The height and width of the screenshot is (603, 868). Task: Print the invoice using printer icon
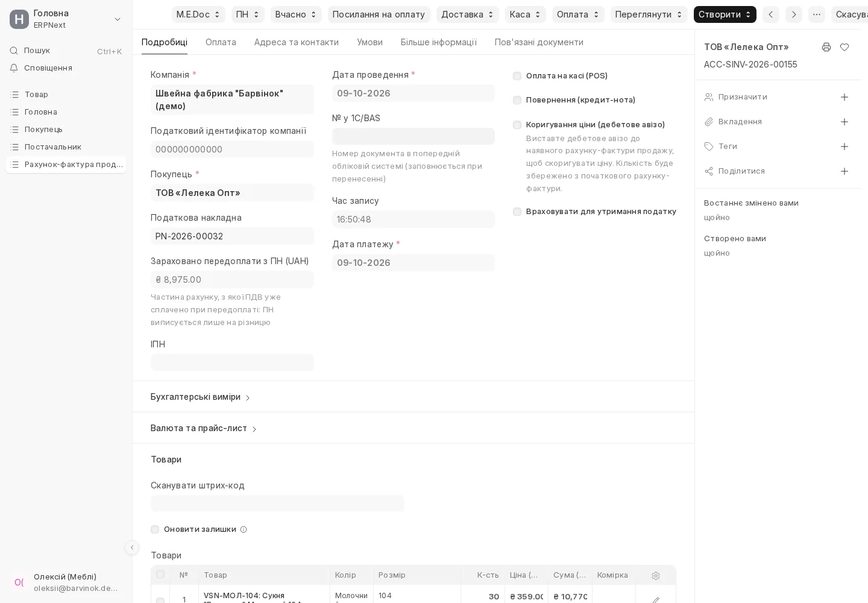pos(826,47)
